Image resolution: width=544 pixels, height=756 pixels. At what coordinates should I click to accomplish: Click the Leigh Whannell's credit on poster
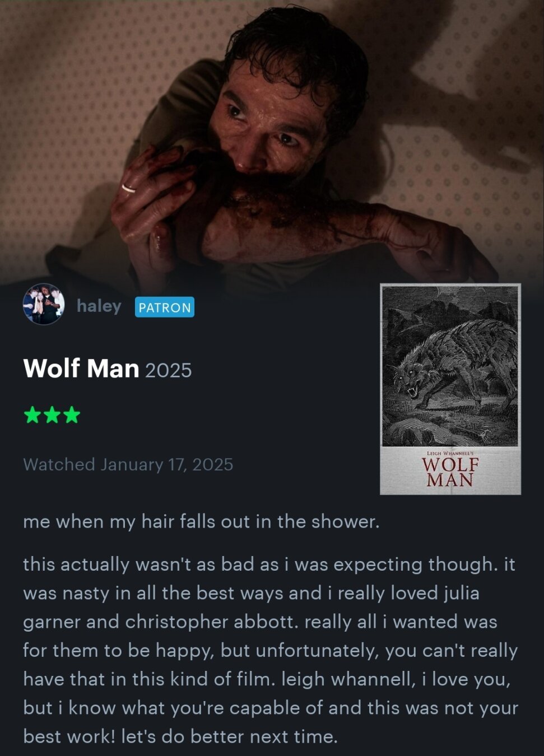coord(450,452)
